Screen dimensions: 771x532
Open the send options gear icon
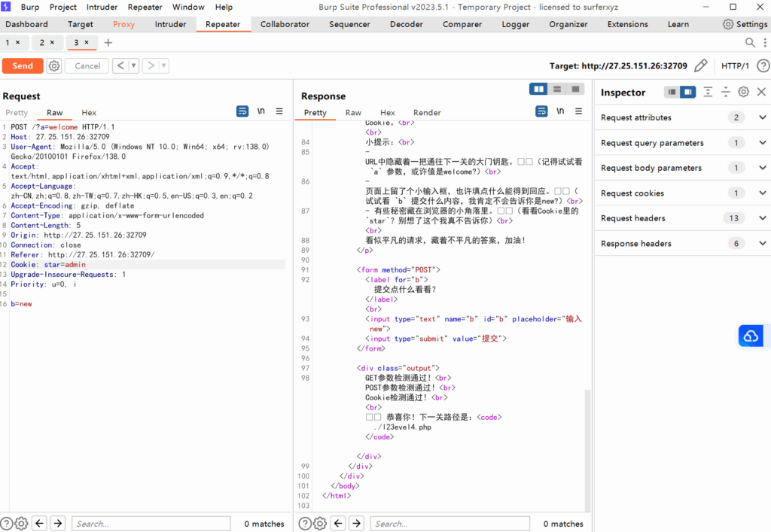pyautogui.click(x=54, y=65)
